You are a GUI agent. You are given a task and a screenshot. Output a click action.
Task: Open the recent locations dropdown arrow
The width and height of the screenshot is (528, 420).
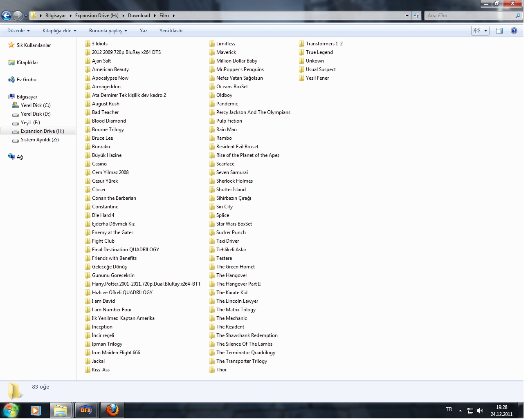26,16
